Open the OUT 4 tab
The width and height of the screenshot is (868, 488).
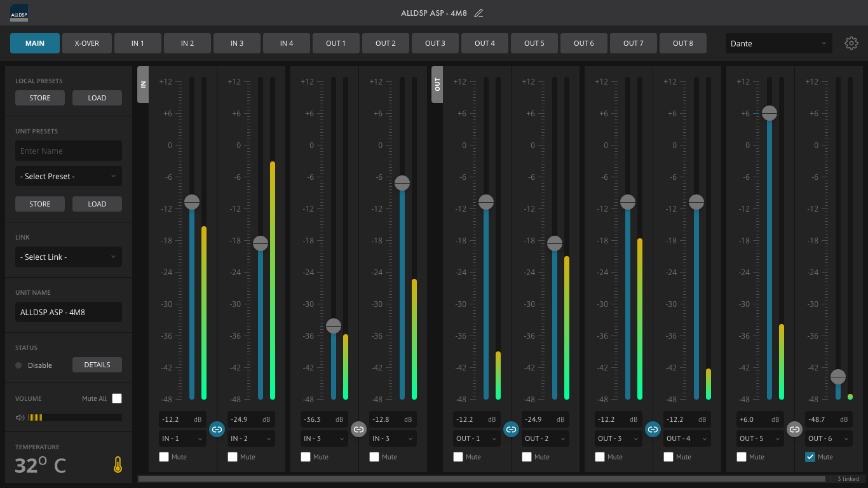pos(485,43)
